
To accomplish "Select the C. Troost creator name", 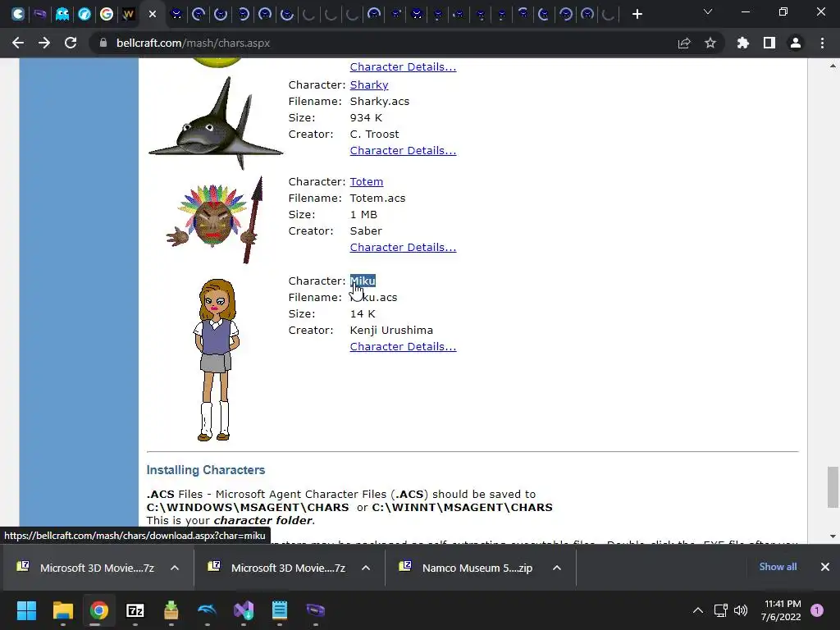I will 374,134.
